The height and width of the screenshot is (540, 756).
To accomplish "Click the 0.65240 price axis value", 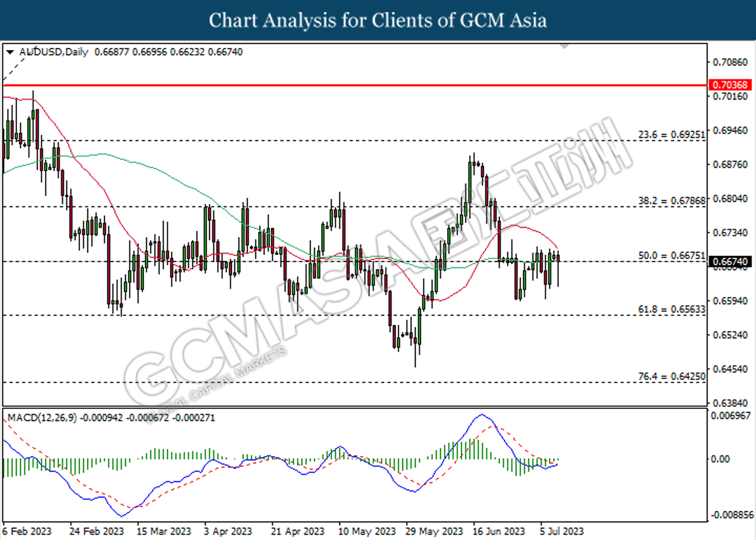I will coord(730,335).
